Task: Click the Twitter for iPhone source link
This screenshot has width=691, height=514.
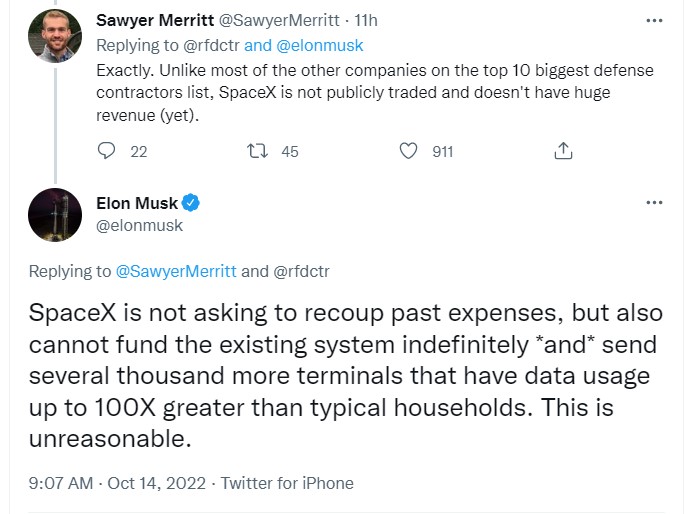Action: (x=287, y=483)
